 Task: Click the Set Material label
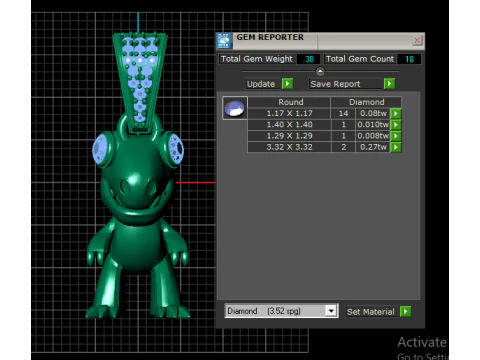pyautogui.click(x=371, y=312)
